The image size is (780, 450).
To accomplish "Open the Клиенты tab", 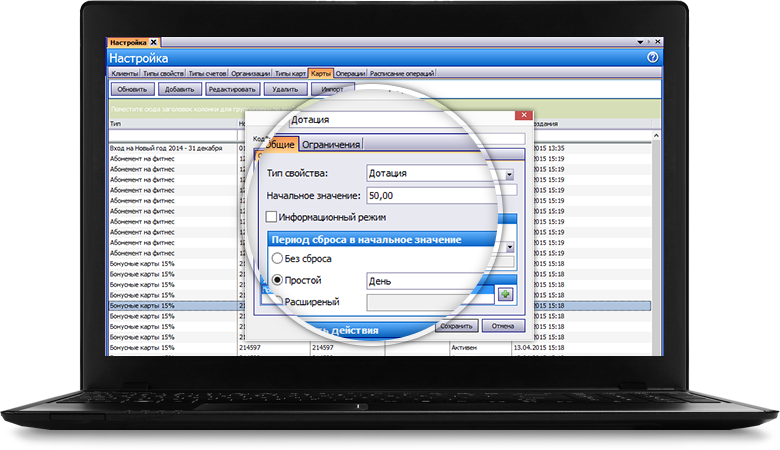I will (125, 73).
